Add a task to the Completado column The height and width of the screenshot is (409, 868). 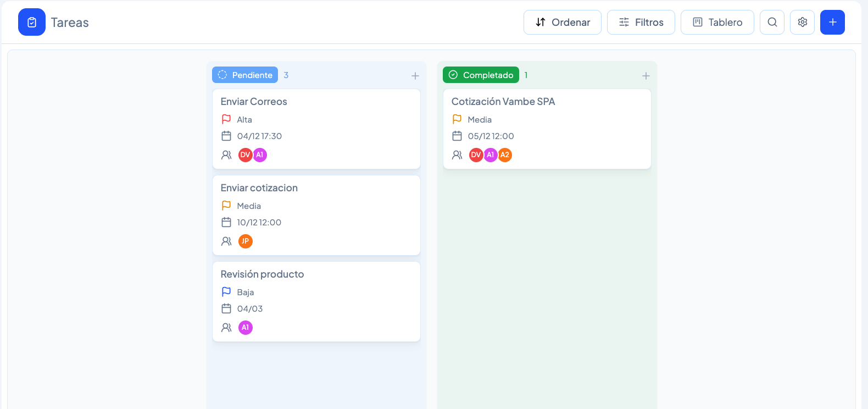point(646,76)
